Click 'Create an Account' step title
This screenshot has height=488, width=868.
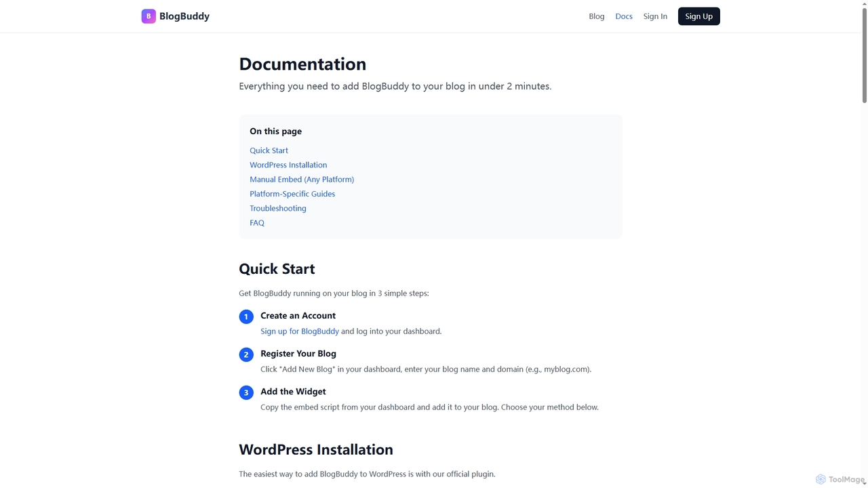pyautogui.click(x=298, y=316)
